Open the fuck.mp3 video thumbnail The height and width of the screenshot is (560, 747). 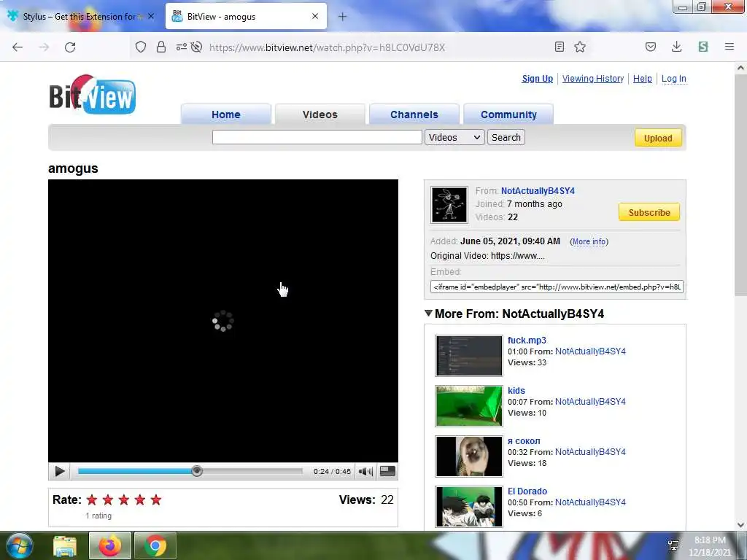click(x=469, y=355)
